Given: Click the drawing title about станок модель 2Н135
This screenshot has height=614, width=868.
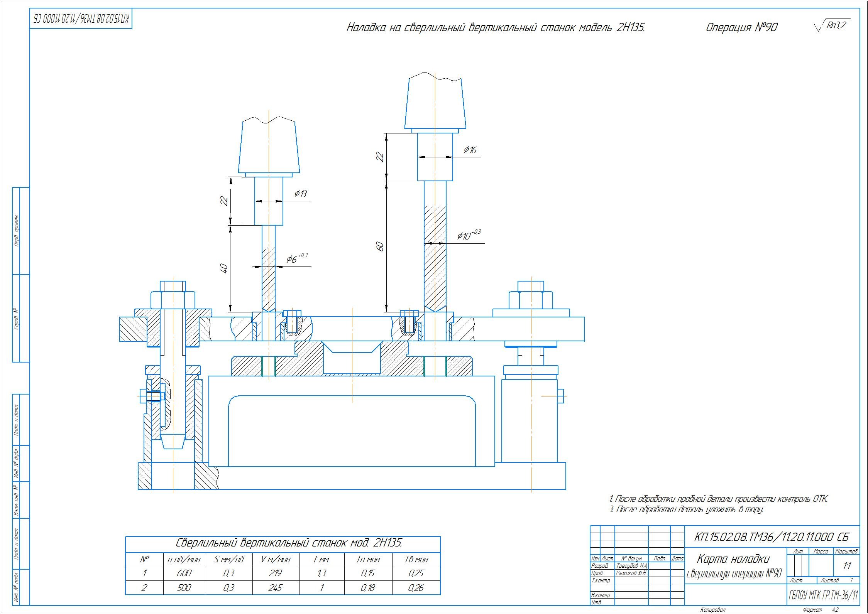Looking at the screenshot, I should 496,27.
